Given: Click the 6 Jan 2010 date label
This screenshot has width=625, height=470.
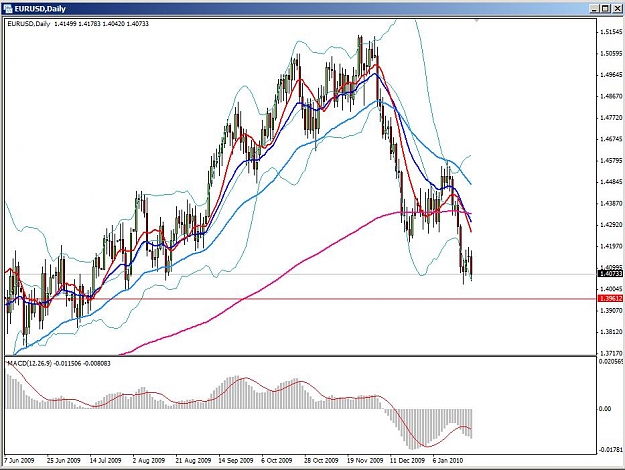Looking at the screenshot, I should (x=448, y=460).
